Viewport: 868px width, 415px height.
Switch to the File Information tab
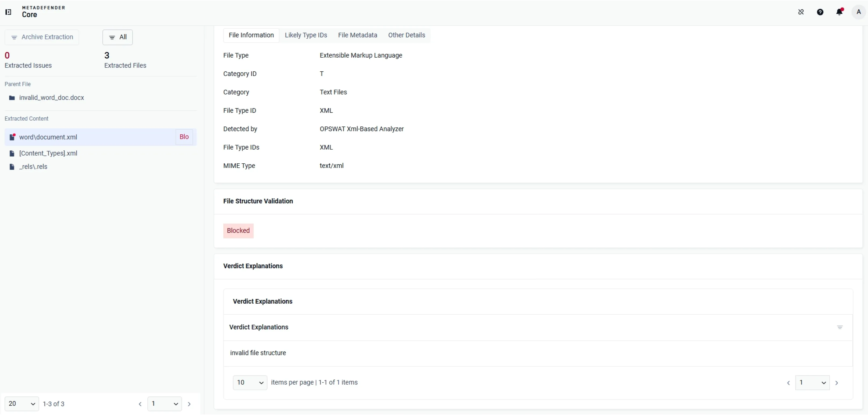251,35
